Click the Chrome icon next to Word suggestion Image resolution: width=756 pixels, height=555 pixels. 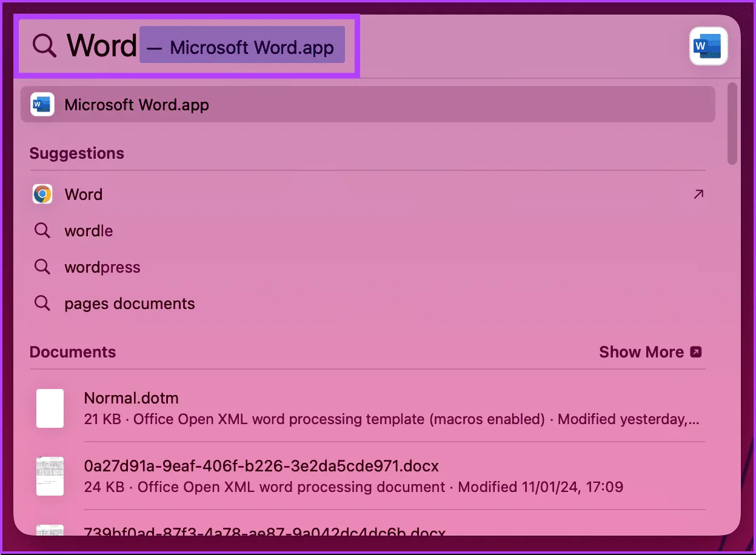[42, 194]
